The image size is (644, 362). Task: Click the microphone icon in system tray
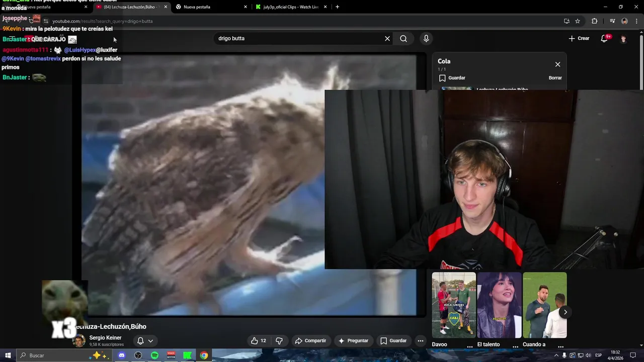point(564,355)
